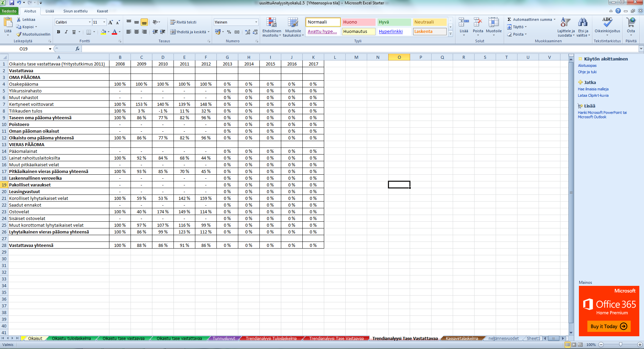Toggle italic formatting
644x349 pixels.
tap(66, 32)
